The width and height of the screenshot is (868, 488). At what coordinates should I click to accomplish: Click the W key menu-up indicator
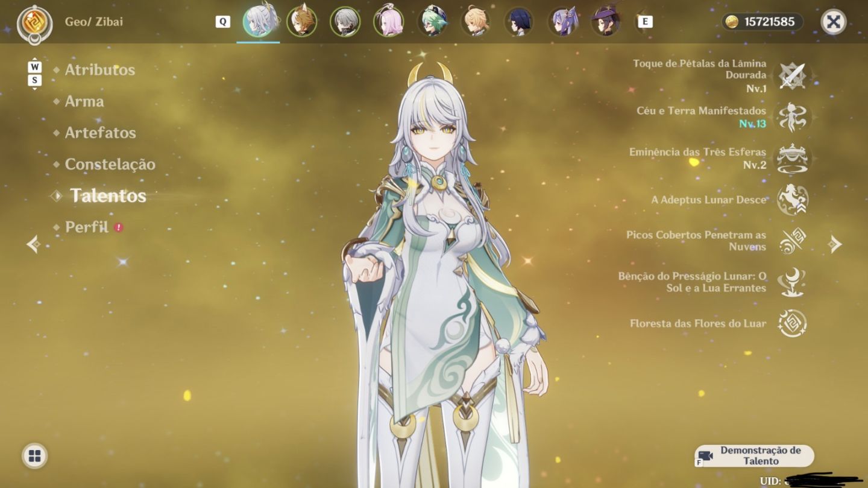coord(35,67)
